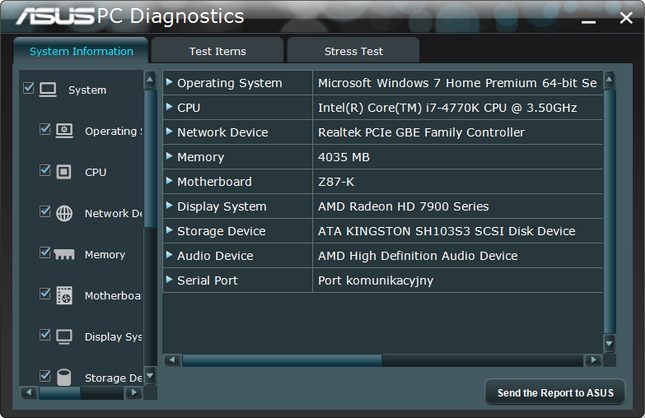Expand the Audio Device row arrow
Viewport: 645px width, 418px height.
(x=169, y=255)
